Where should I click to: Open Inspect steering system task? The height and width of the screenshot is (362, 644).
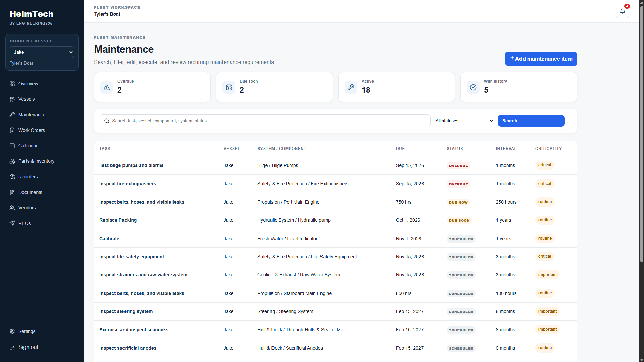coord(126,311)
